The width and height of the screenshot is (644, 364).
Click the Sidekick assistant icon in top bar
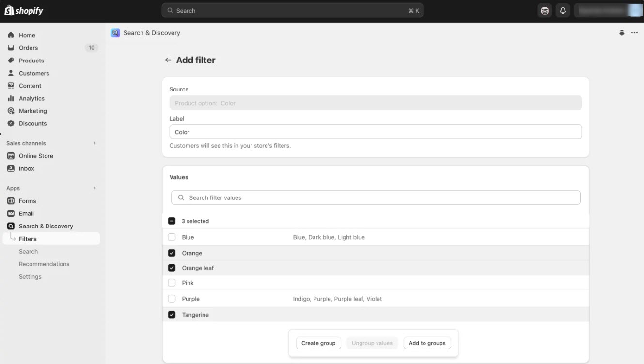coord(545,11)
